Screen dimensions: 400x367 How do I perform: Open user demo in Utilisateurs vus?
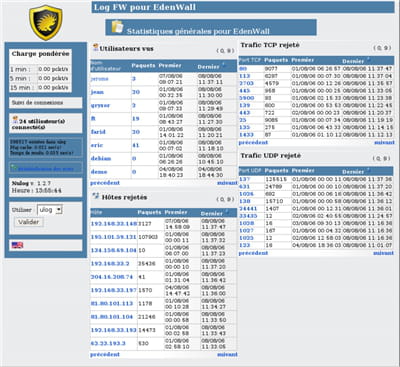99,172
